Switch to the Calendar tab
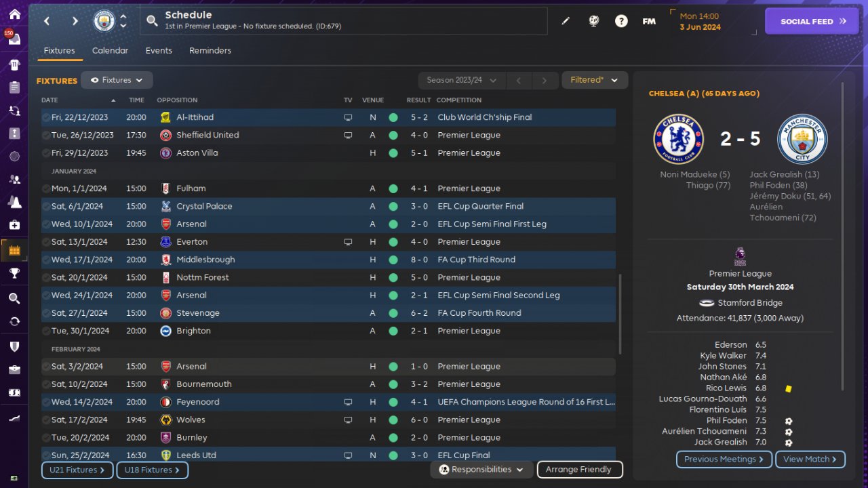 [110, 51]
